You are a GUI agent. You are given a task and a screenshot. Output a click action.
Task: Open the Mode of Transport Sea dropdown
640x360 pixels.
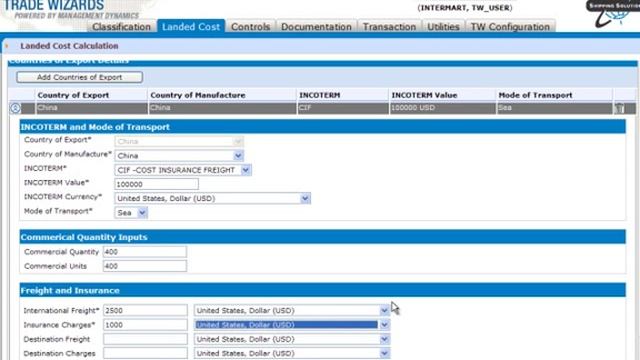(131, 213)
